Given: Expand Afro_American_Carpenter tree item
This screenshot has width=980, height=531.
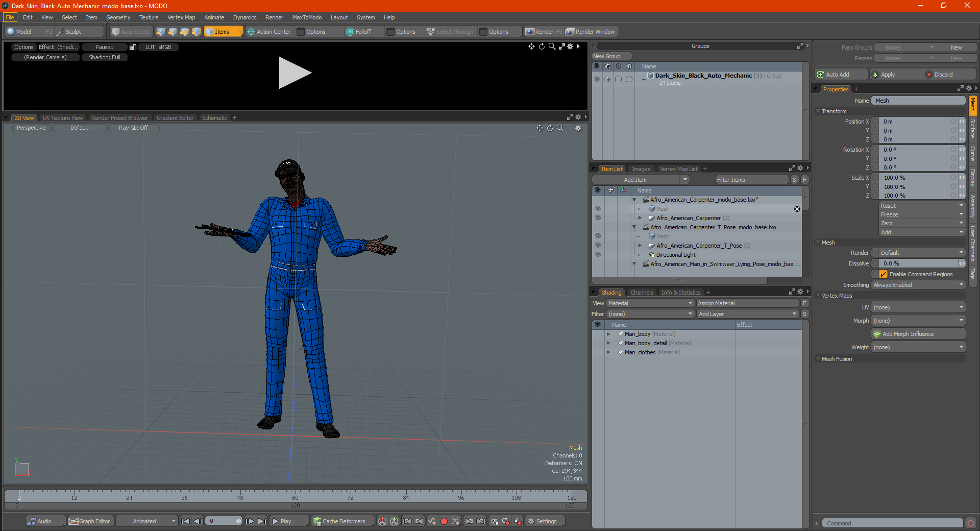Looking at the screenshot, I should [640, 218].
